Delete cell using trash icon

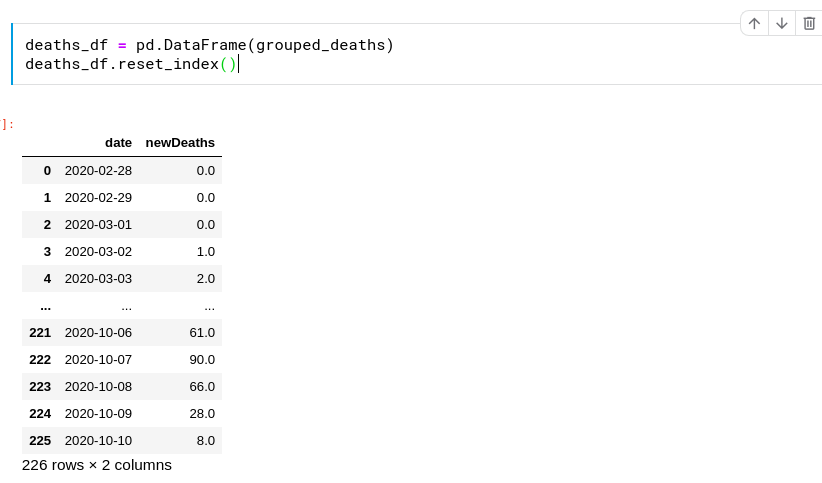(x=809, y=24)
